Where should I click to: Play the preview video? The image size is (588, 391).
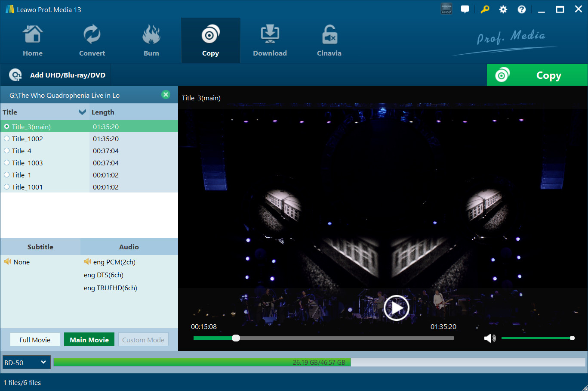pyautogui.click(x=396, y=308)
